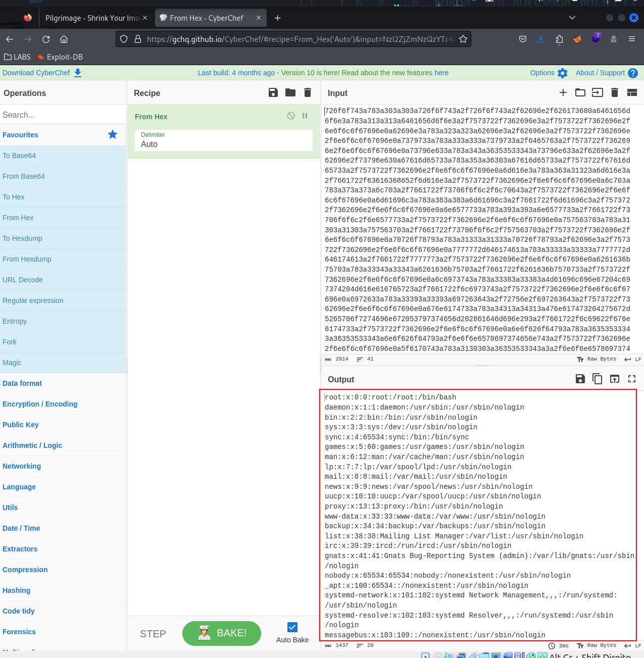Open Options settings

pos(549,73)
